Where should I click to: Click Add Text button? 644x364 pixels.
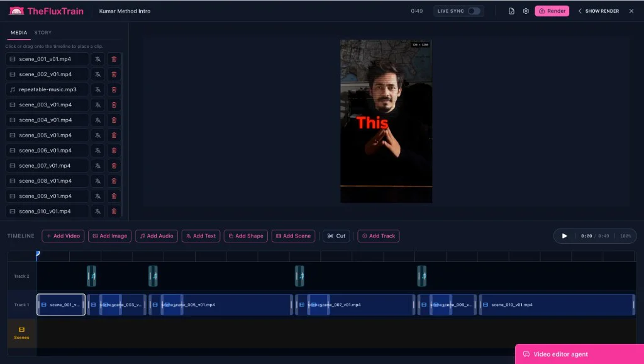tap(201, 236)
